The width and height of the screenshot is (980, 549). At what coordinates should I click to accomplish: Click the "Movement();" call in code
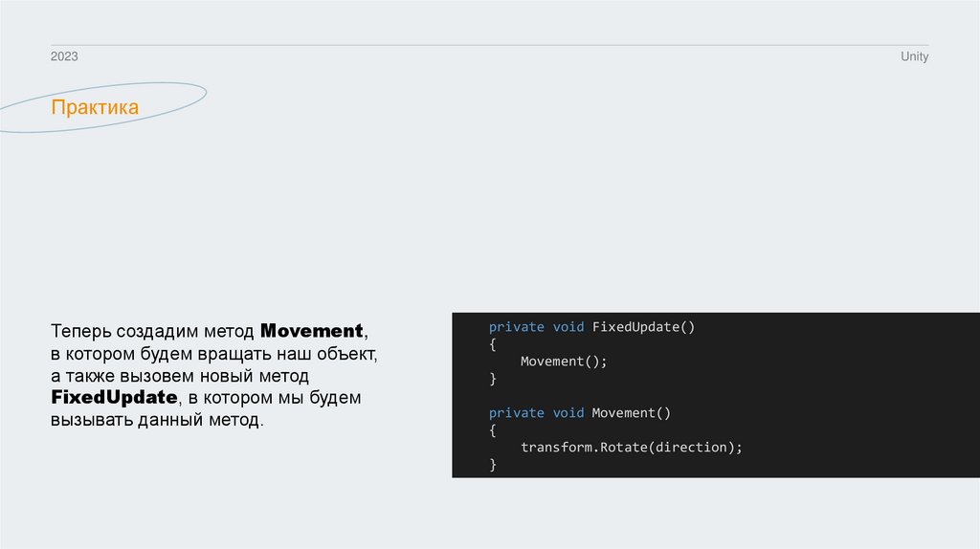pos(564,362)
